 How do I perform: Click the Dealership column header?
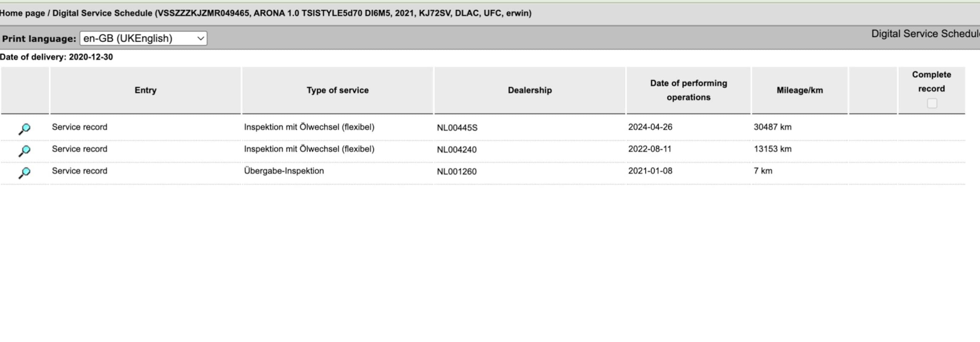[x=530, y=90]
